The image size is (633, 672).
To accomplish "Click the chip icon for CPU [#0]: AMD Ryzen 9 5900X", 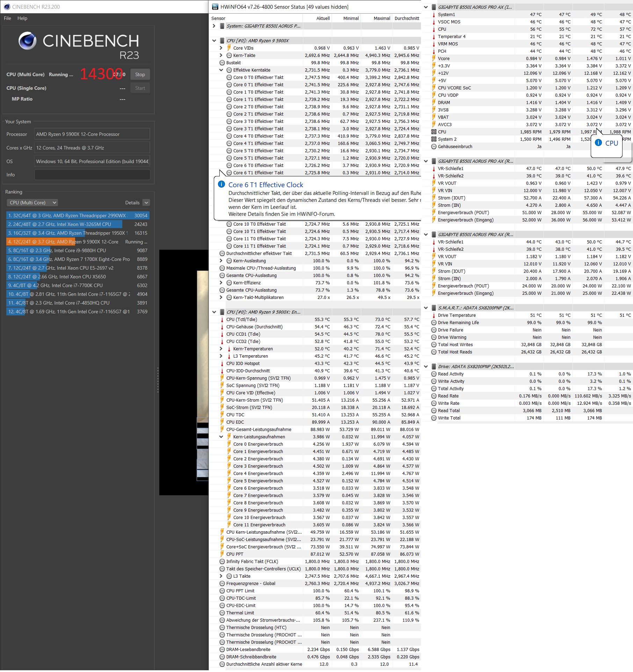I will click(x=222, y=41).
